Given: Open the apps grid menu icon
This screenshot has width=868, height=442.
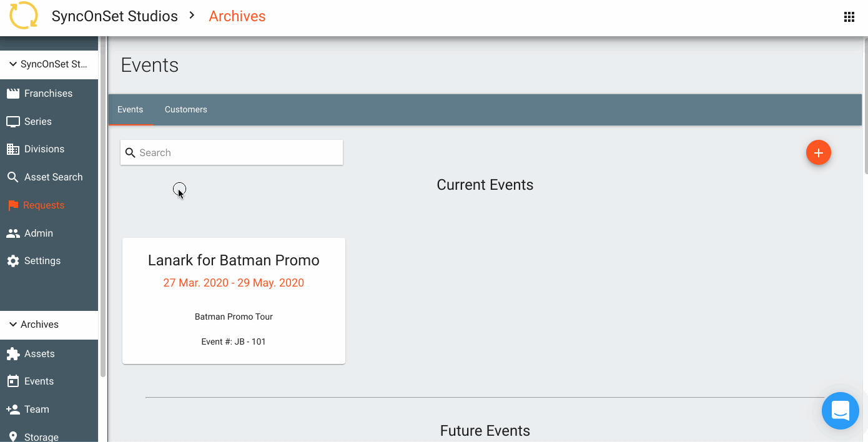Looking at the screenshot, I should coord(849,17).
